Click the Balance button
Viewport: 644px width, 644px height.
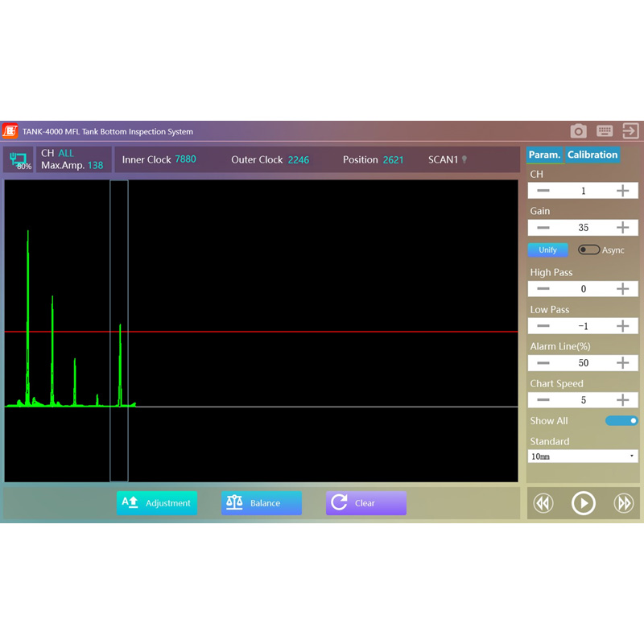[262, 502]
